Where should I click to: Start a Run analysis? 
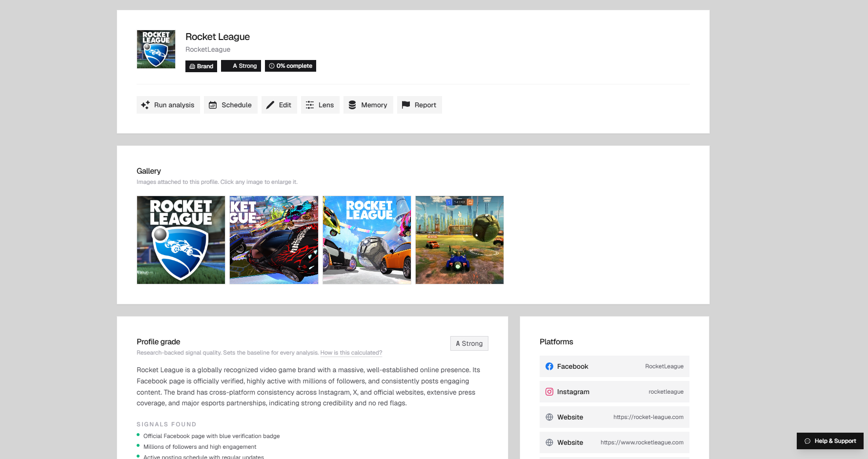[x=168, y=105]
